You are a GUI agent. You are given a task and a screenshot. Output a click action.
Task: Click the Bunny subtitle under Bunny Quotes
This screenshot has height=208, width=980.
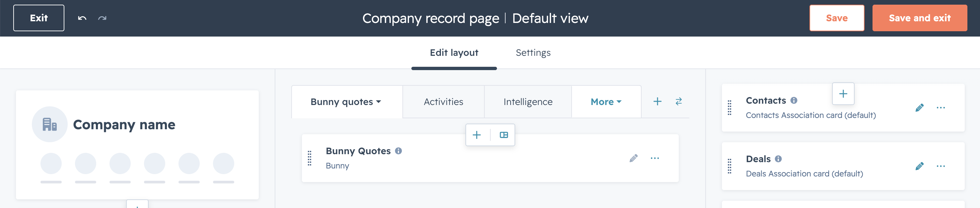(337, 166)
